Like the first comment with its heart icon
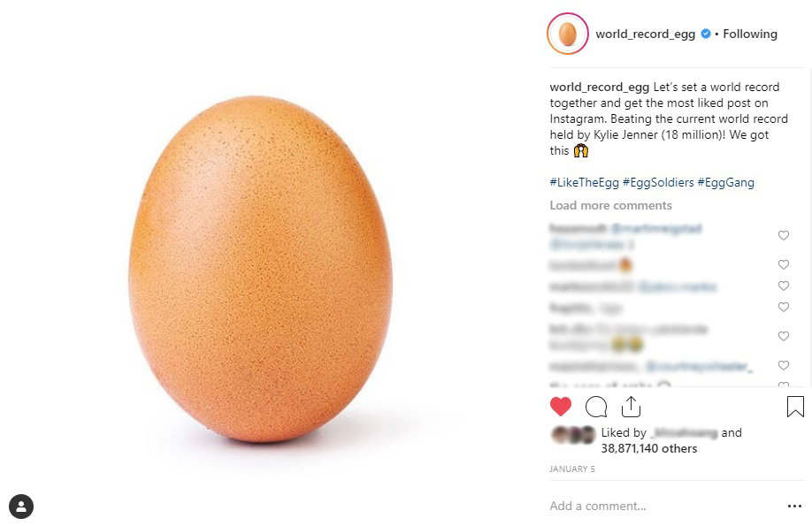This screenshot has height=526, width=812. point(784,235)
